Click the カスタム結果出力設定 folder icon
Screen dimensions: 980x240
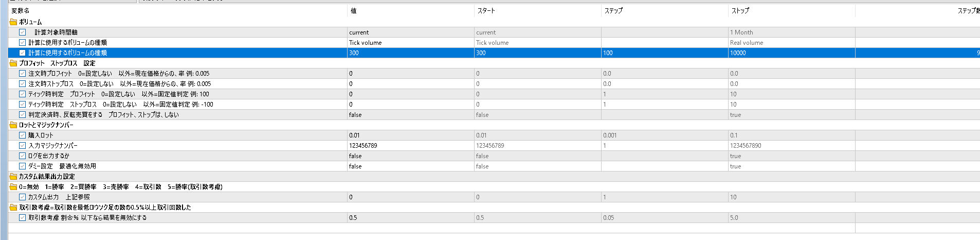[13, 177]
